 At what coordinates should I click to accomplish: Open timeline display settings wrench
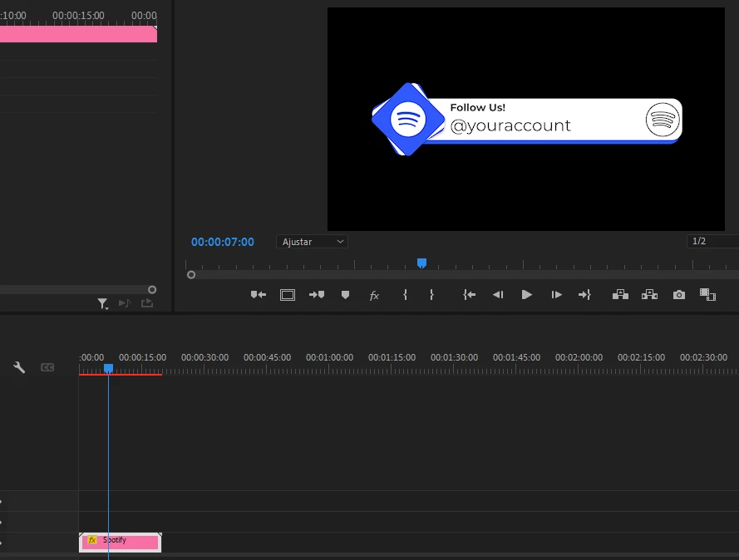tap(19, 367)
